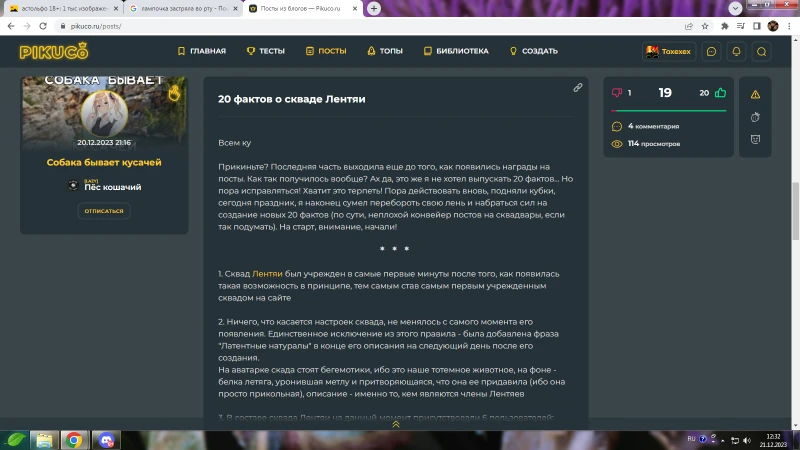Click the browser forward arrow
Viewport: 800px width, 450px height.
tap(27, 26)
